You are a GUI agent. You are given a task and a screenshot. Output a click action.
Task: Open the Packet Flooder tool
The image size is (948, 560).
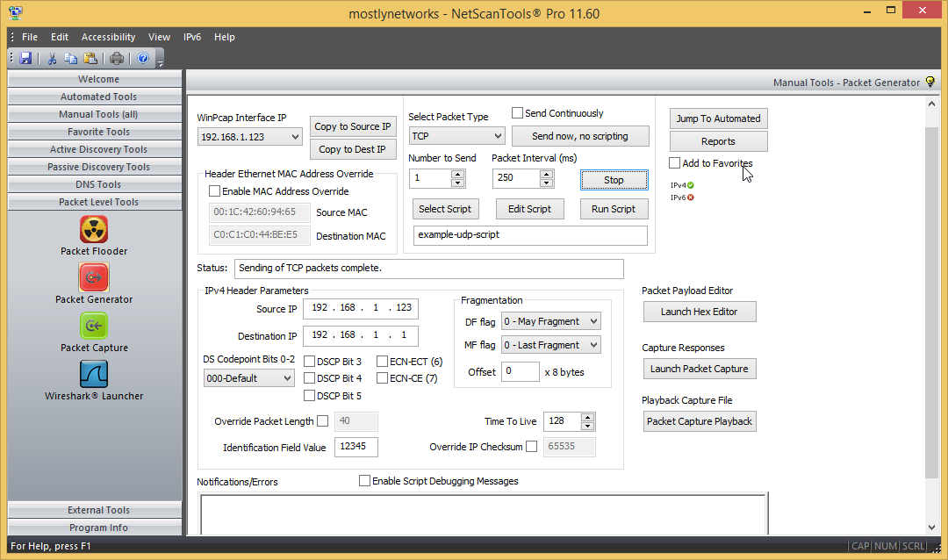94,230
